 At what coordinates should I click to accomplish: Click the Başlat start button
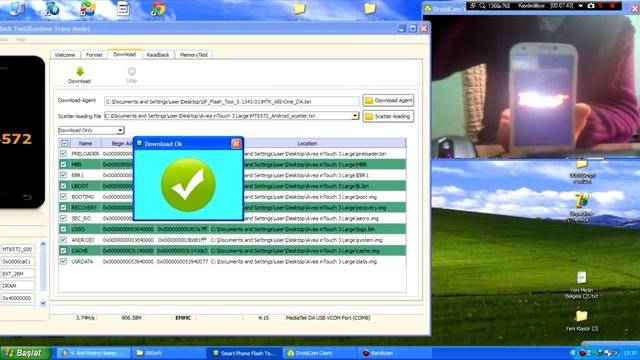(x=25, y=353)
